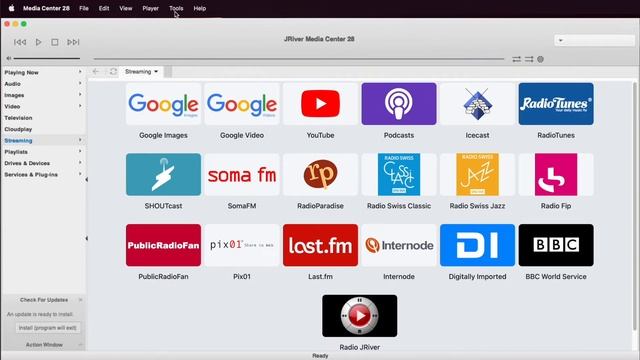Image resolution: width=640 pixels, height=360 pixels.
Task: Click the round record button on the player bar
Action: (540, 59)
